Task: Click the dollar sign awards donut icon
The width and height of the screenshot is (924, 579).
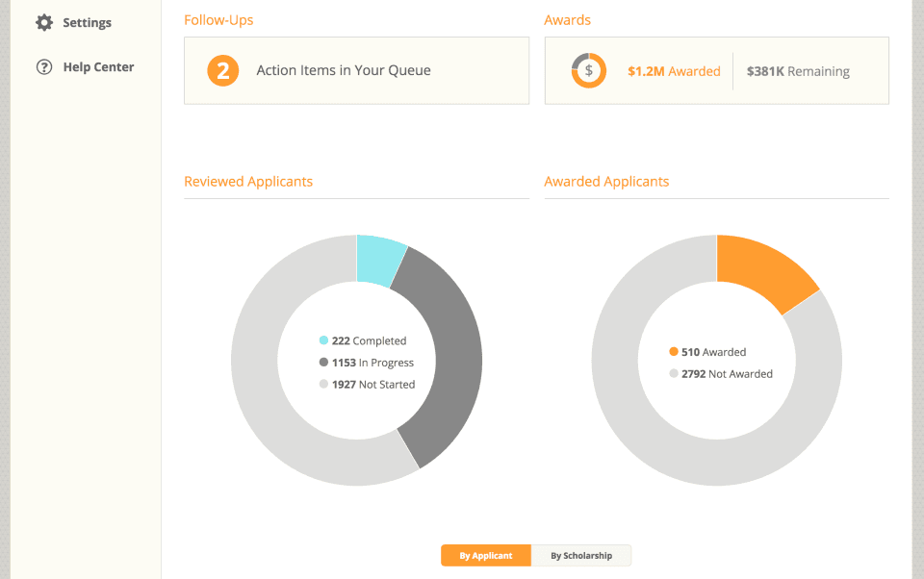Action: 588,71
